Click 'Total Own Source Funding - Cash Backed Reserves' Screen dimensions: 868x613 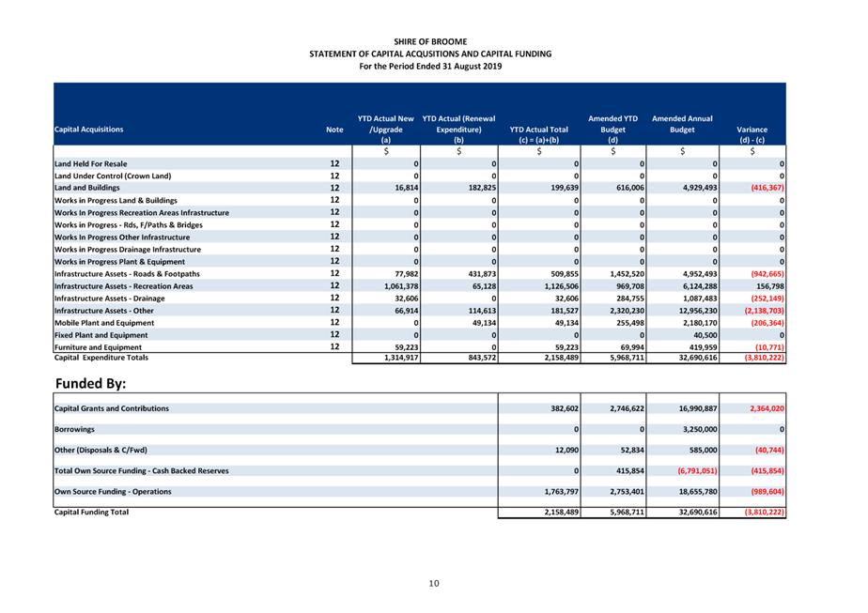pos(141,471)
